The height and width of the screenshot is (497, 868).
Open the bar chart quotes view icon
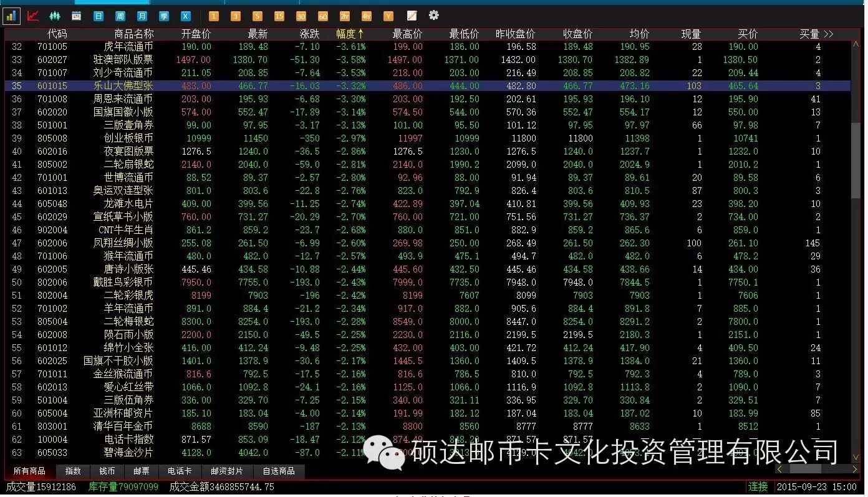[x=11, y=16]
